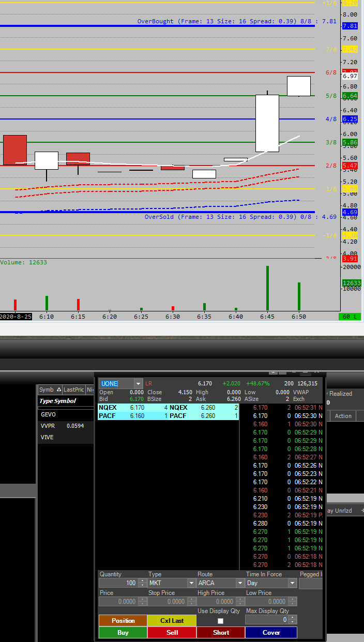The image size is (364, 642).
Task: Click the Volume: 12633 label
Action: 24,262
